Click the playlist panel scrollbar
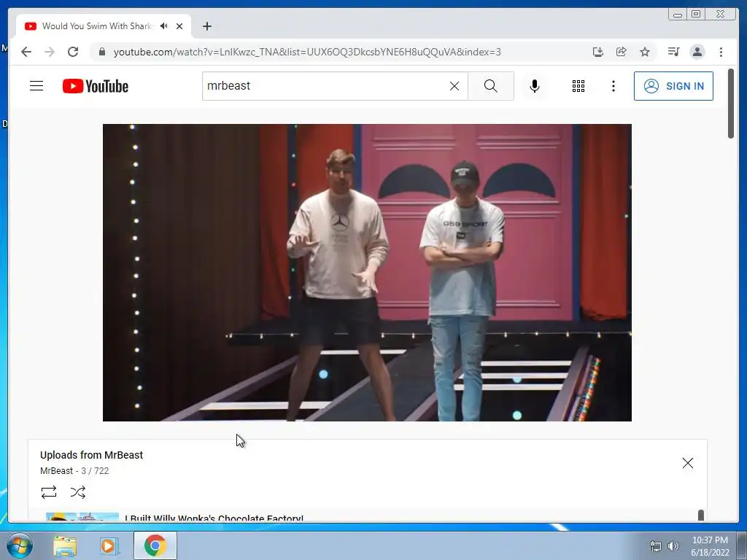The image size is (747, 560). pos(701,516)
